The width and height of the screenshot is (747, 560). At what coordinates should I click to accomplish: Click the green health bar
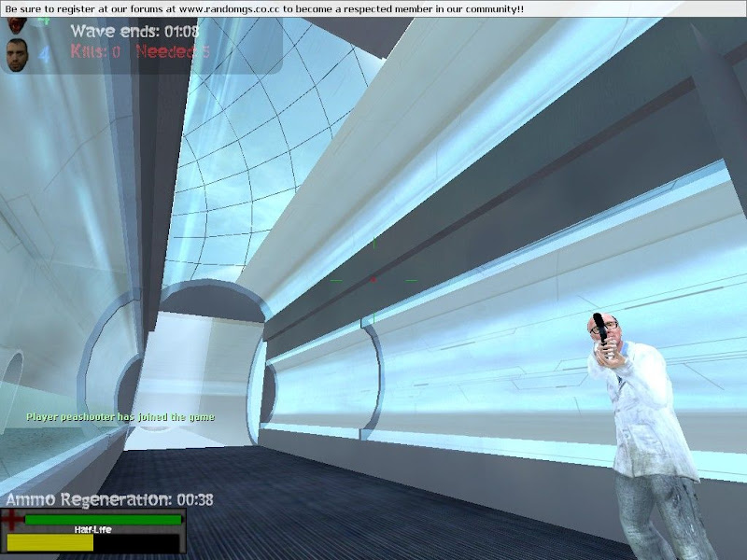104,520
